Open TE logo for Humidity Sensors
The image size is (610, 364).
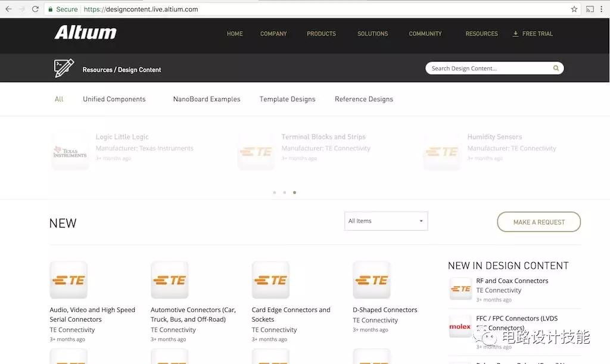(442, 152)
